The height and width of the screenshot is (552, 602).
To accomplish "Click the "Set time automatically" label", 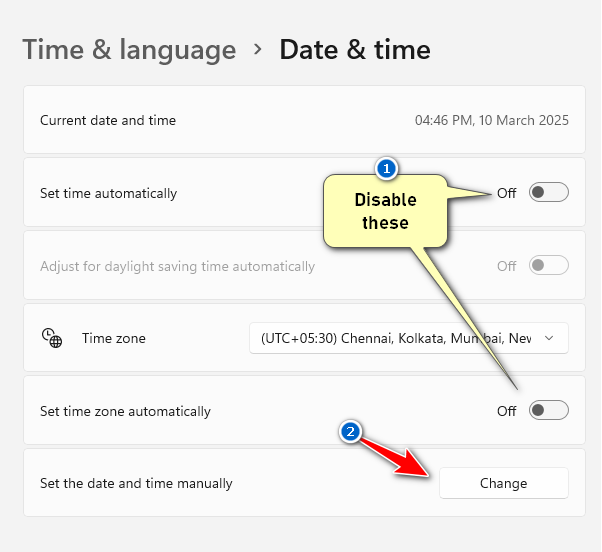I will pyautogui.click(x=108, y=193).
